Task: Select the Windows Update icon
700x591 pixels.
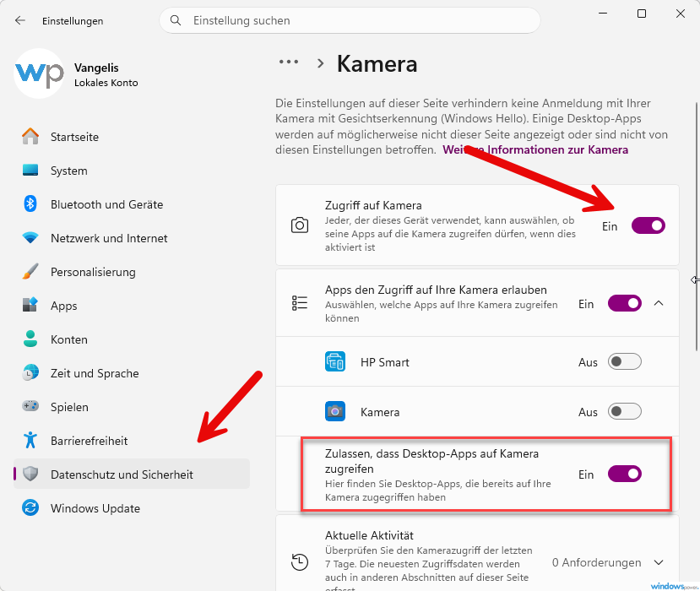Action: click(x=30, y=508)
